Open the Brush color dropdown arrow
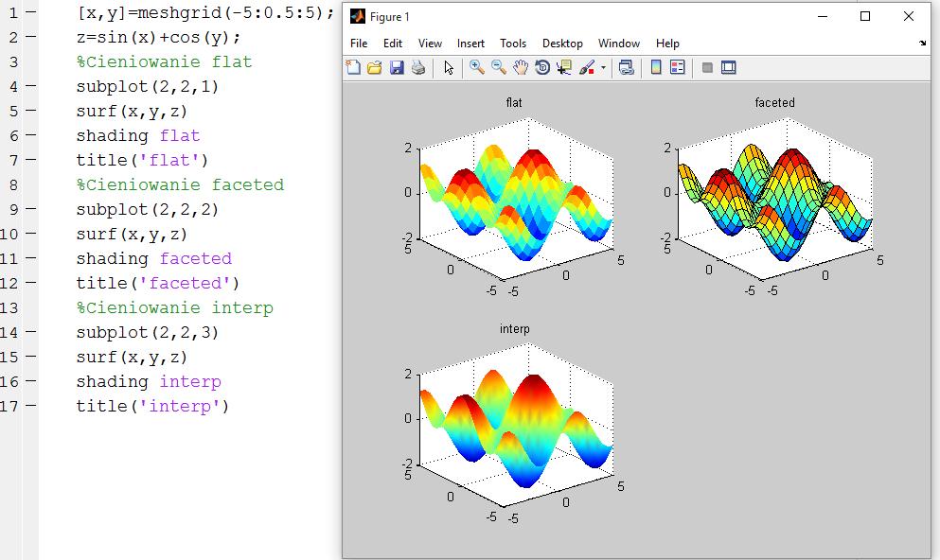 [x=603, y=68]
